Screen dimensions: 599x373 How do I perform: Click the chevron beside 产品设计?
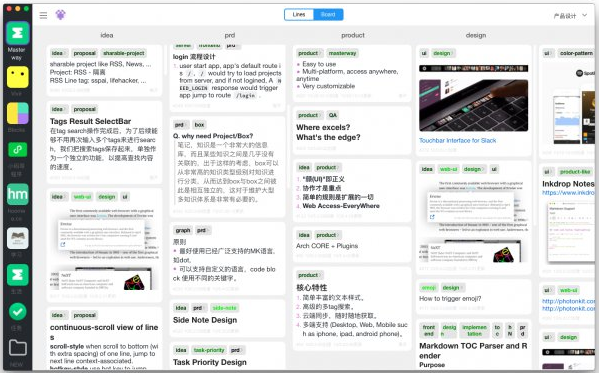tap(584, 15)
